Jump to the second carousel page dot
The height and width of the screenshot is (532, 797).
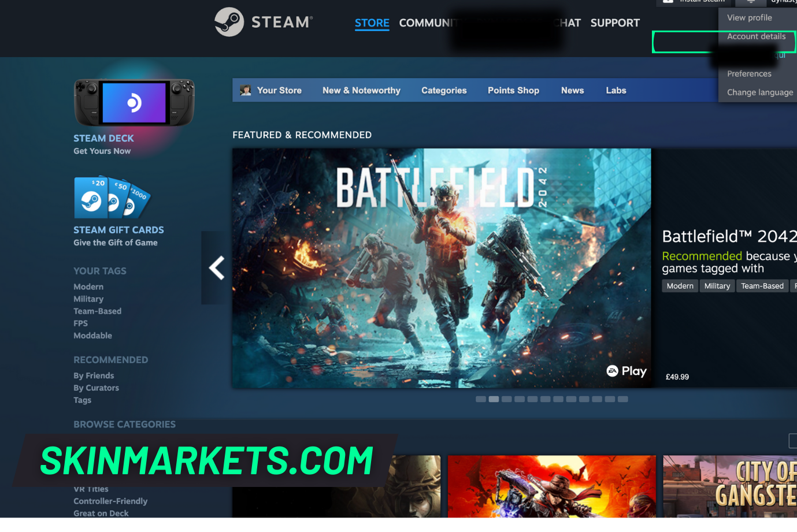click(494, 399)
